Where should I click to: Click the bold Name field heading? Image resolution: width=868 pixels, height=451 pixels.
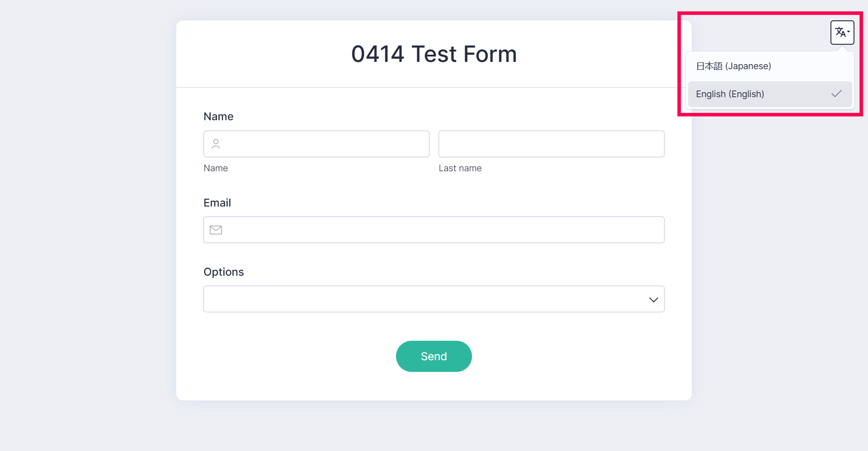218,117
